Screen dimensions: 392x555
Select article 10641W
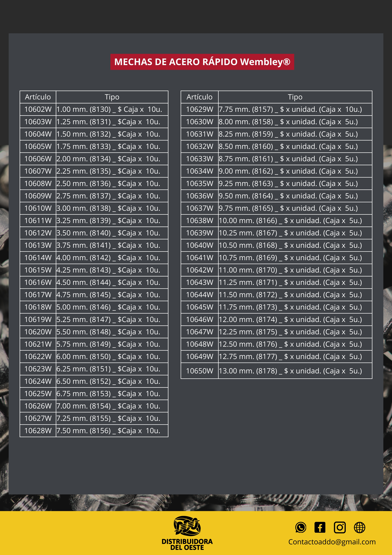(200, 258)
